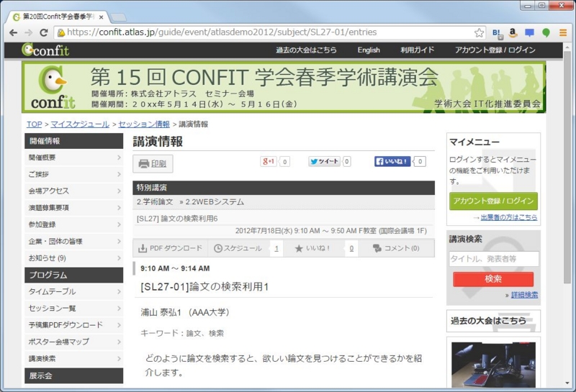
Task: Open the 過去の大会はこちら sidebar banner
Action: (x=493, y=321)
